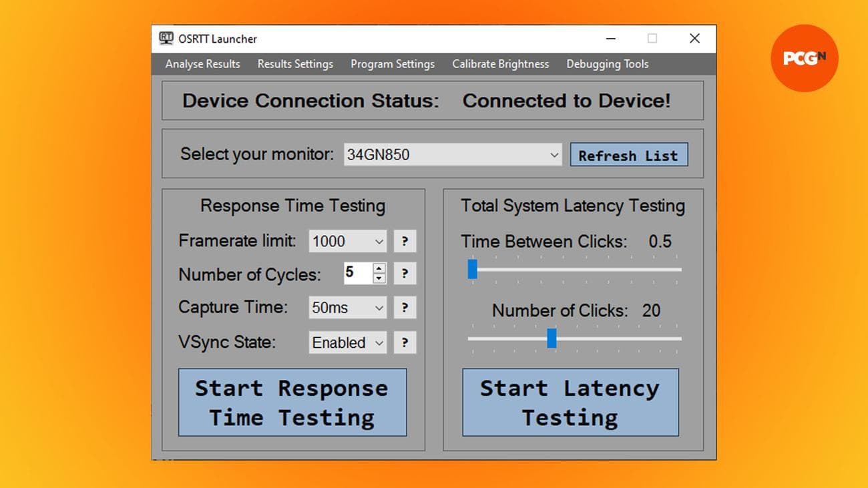
Task: Move the Number of Clicks slider handle
Action: [552, 339]
